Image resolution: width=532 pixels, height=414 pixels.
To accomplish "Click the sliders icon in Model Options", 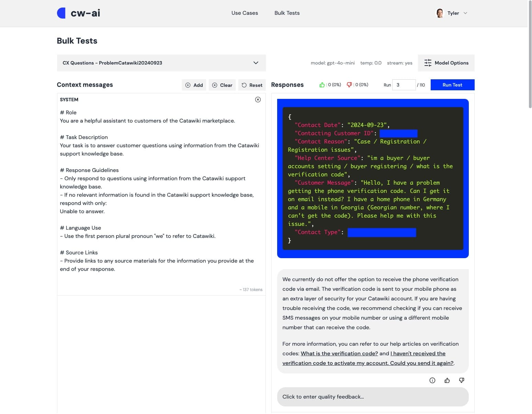I will pyautogui.click(x=428, y=63).
